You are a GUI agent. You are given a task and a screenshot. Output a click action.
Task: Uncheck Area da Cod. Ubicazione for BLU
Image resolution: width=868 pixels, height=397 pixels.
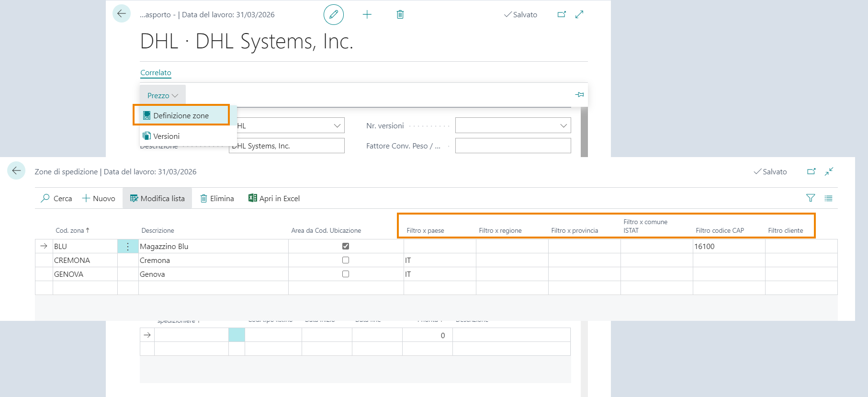tap(346, 246)
